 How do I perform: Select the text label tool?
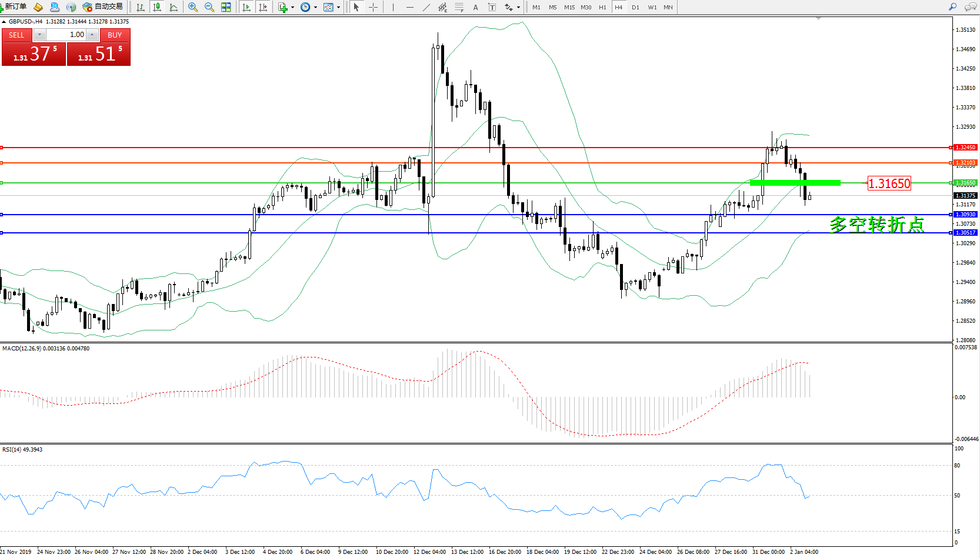coord(475,7)
